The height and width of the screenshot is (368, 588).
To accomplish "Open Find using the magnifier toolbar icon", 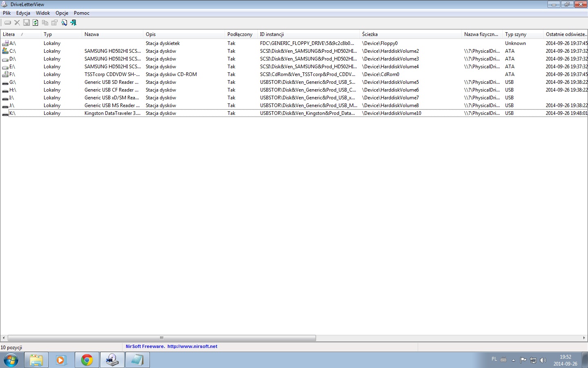I will point(64,23).
